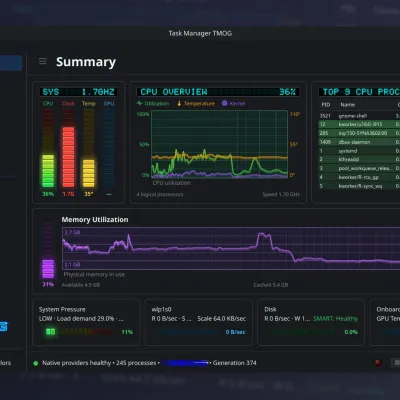Viewport: 400px width, 400px height.
Task: Click the CPU OVERVIEW header text
Action: pos(174,92)
